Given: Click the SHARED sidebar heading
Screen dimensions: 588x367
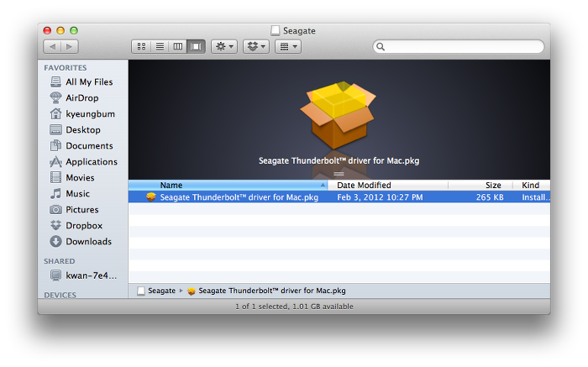Looking at the screenshot, I should (60, 261).
